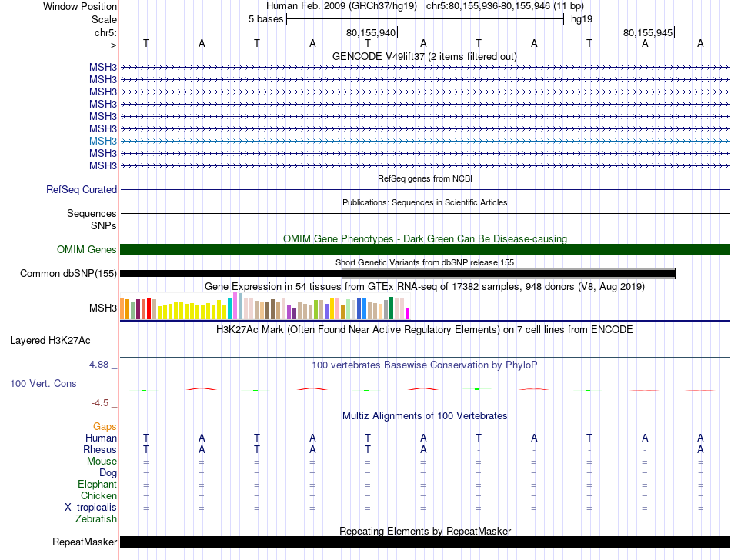Click the Dog alignment row label
The height and width of the screenshot is (560, 731).
pos(108,473)
